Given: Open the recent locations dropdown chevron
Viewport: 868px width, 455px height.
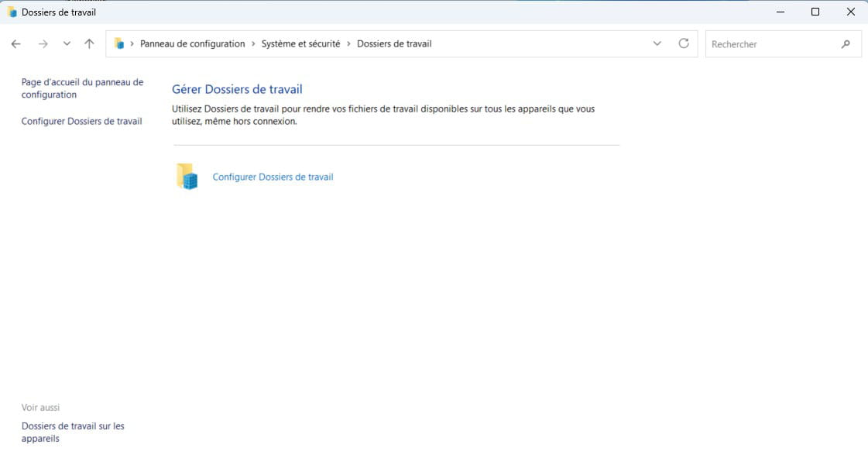Looking at the screenshot, I should click(x=67, y=44).
